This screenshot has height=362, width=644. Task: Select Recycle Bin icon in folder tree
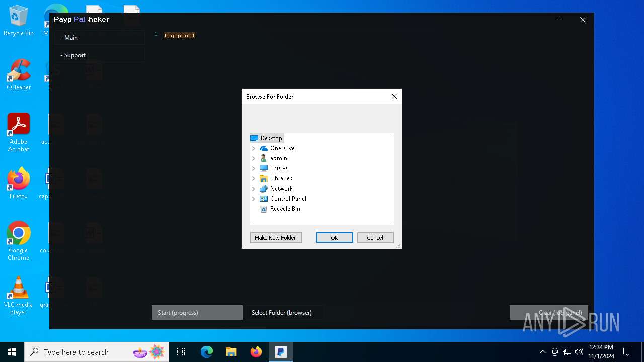(264, 209)
